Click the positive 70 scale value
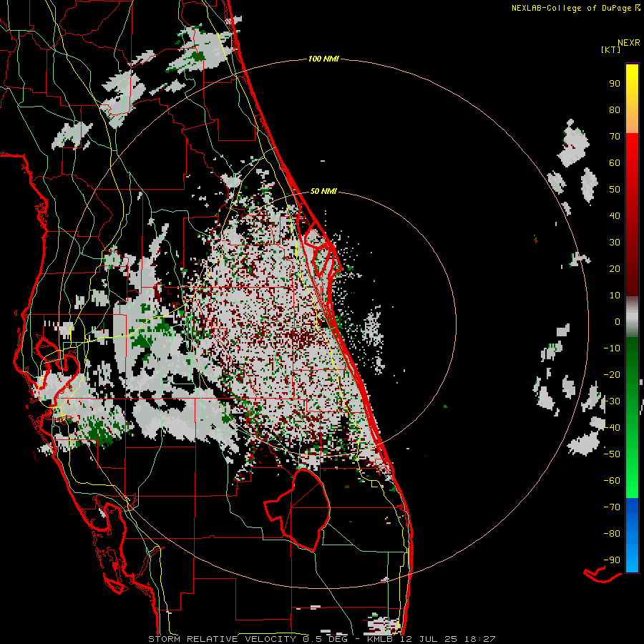Screen dimensions: 644x644 tap(615, 137)
